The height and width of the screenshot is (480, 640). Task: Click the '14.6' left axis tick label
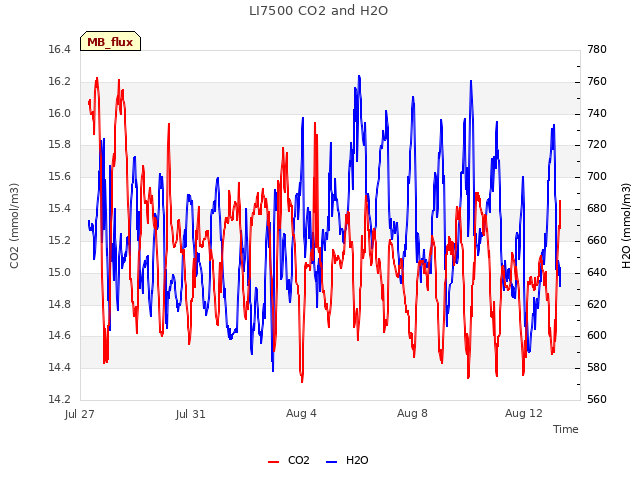[x=59, y=336]
